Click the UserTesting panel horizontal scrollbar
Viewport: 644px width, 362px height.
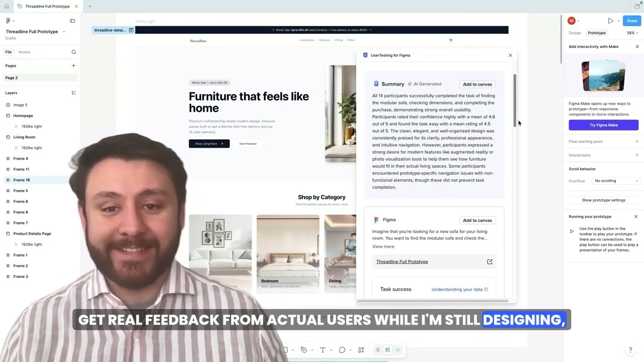(433, 301)
